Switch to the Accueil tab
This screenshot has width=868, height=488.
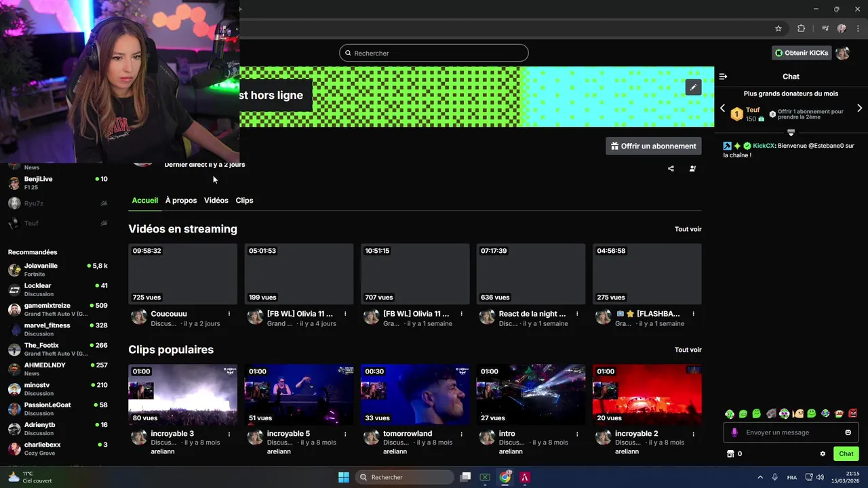pyautogui.click(x=145, y=201)
